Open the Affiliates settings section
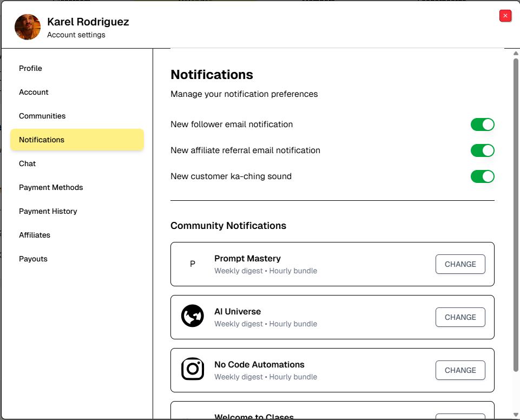Image resolution: width=520 pixels, height=420 pixels. pos(35,235)
